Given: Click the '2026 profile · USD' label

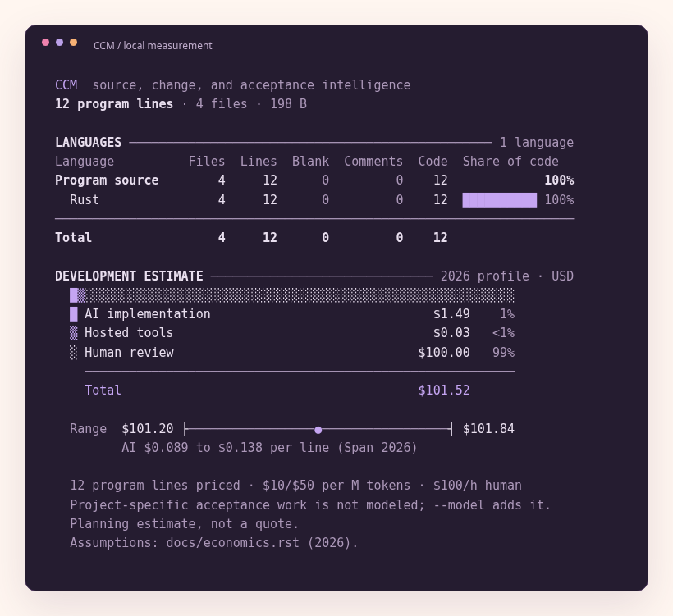Looking at the screenshot, I should pyautogui.click(x=507, y=276).
